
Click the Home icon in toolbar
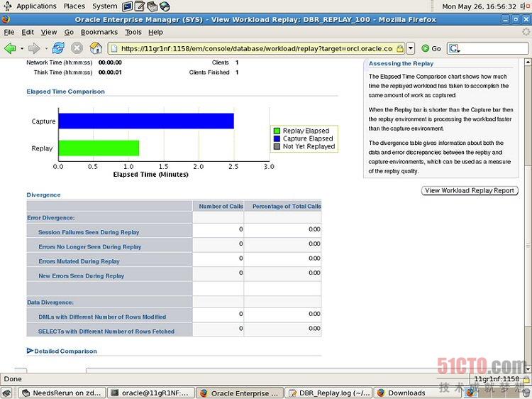[x=96, y=48]
